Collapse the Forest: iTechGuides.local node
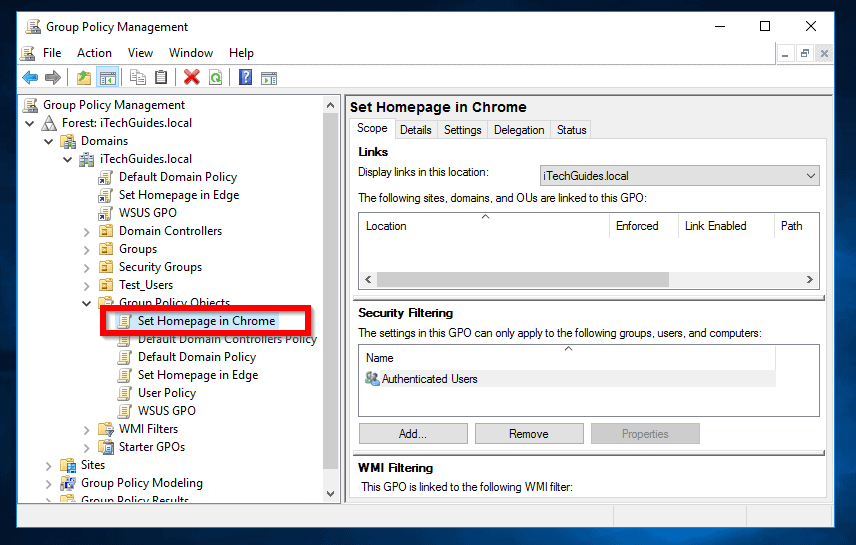Screen dimensions: 856x545 (x=30, y=123)
